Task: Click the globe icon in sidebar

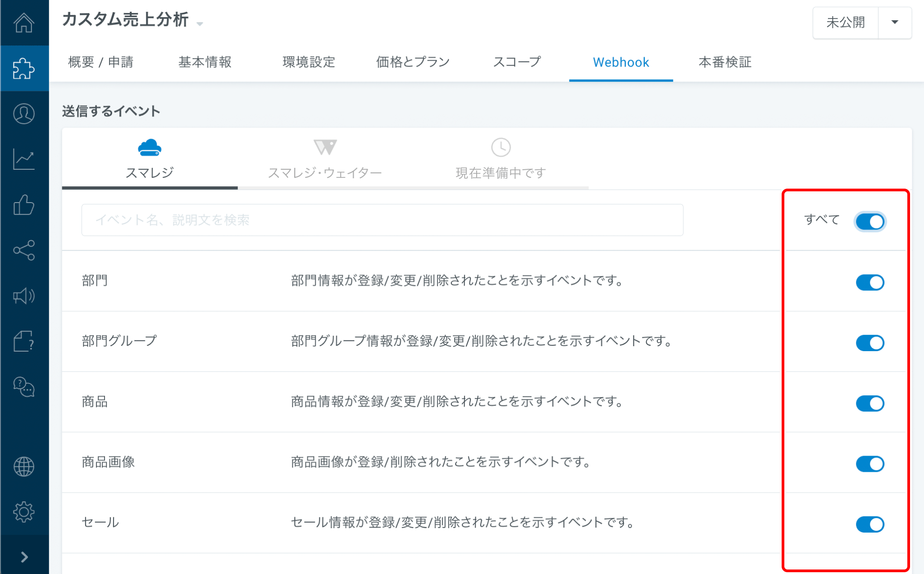Action: [24, 466]
